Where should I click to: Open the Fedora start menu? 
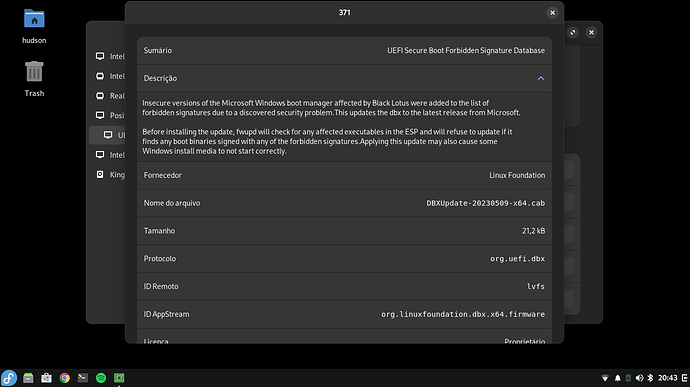click(9, 378)
